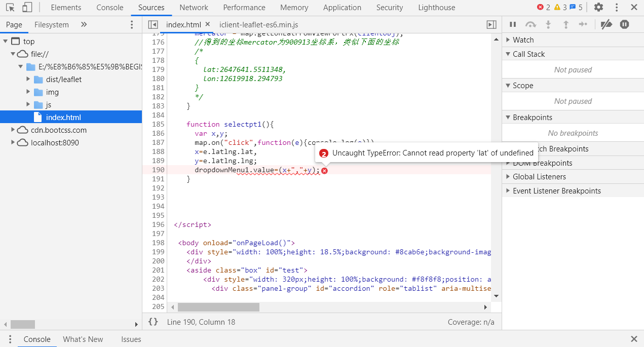Expand the js folder

pyautogui.click(x=28, y=105)
